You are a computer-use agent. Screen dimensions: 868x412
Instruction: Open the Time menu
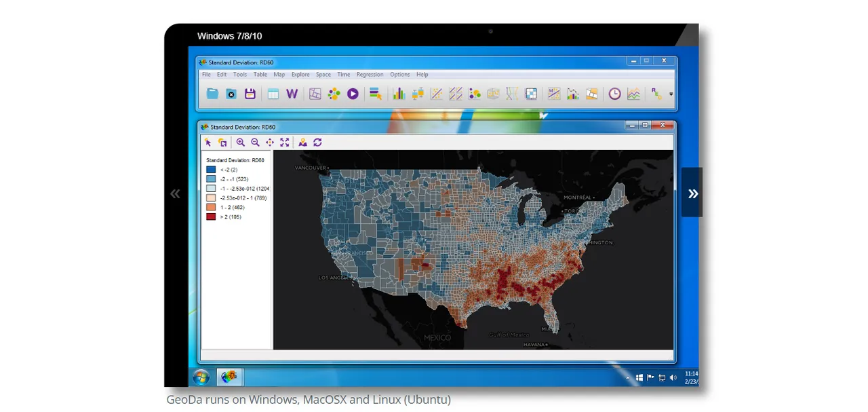344,75
